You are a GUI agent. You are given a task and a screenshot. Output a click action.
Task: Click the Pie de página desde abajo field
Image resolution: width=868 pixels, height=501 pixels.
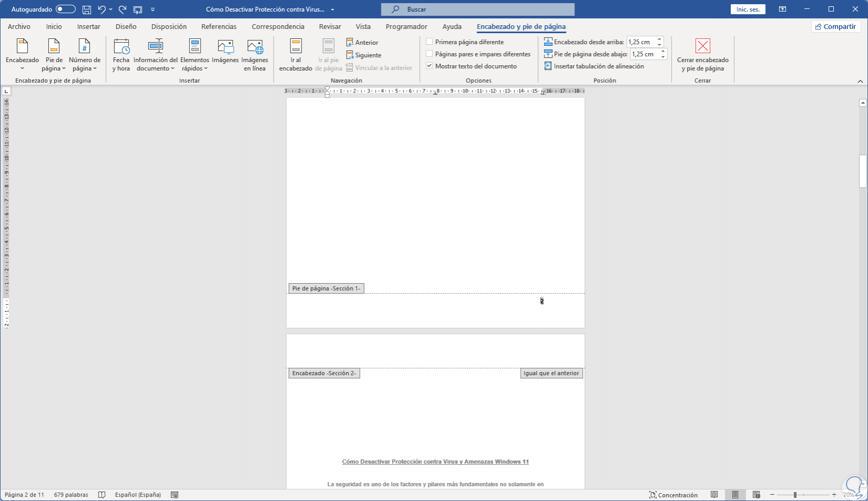coord(644,54)
